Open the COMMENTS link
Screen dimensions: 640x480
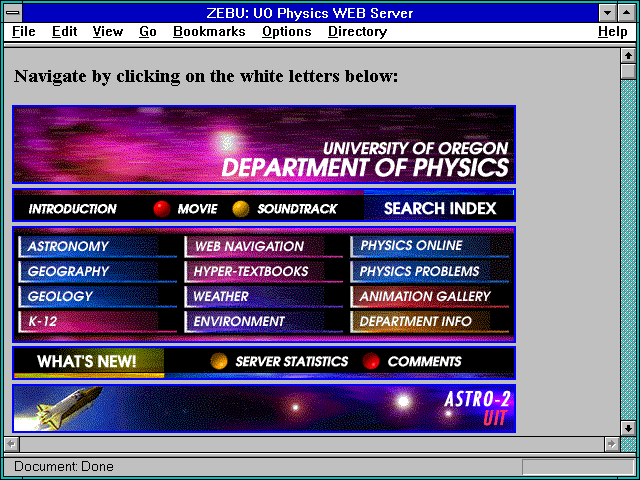(x=424, y=361)
